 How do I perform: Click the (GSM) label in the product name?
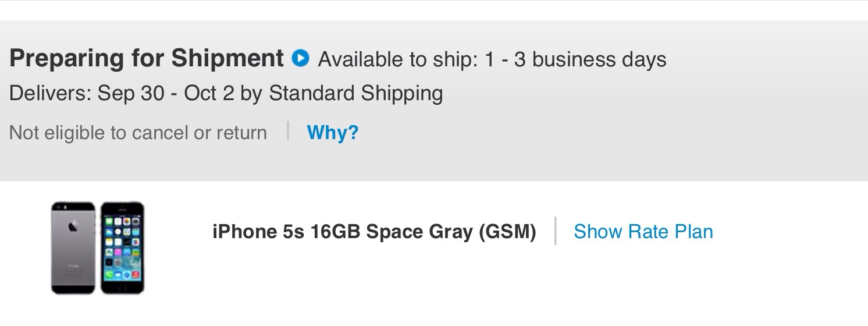[507, 232]
